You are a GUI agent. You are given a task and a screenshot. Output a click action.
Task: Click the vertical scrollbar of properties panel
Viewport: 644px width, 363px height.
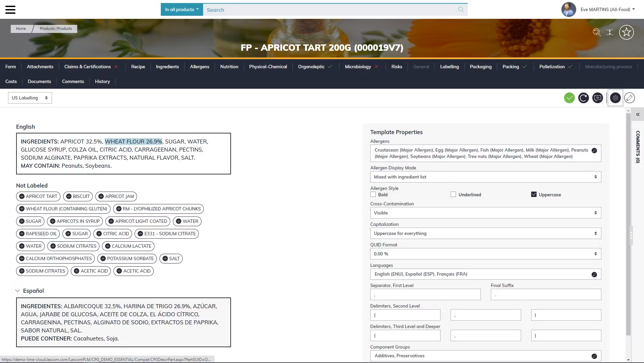click(x=628, y=225)
